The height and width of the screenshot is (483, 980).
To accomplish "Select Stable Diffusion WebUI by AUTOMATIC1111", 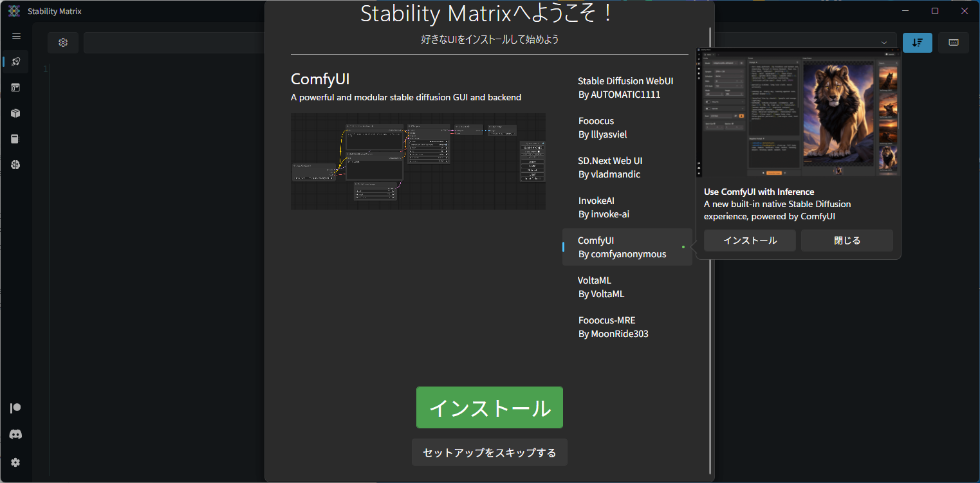I will (x=625, y=87).
